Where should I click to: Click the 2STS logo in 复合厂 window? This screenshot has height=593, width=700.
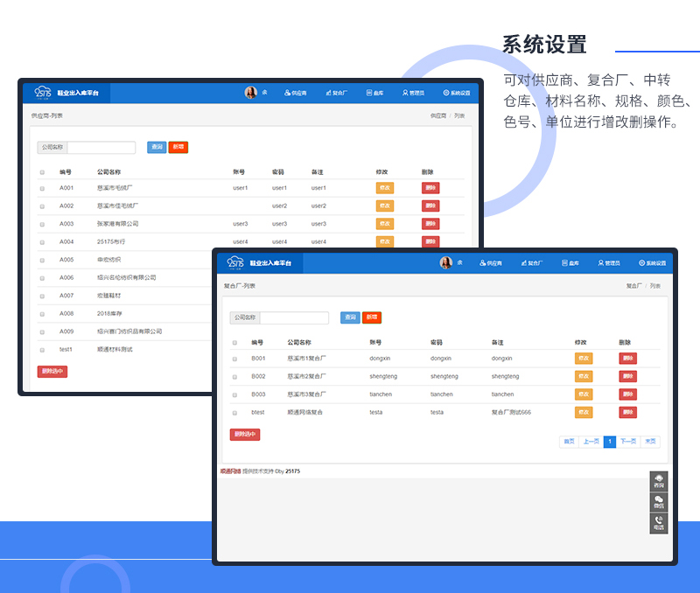[x=236, y=262]
